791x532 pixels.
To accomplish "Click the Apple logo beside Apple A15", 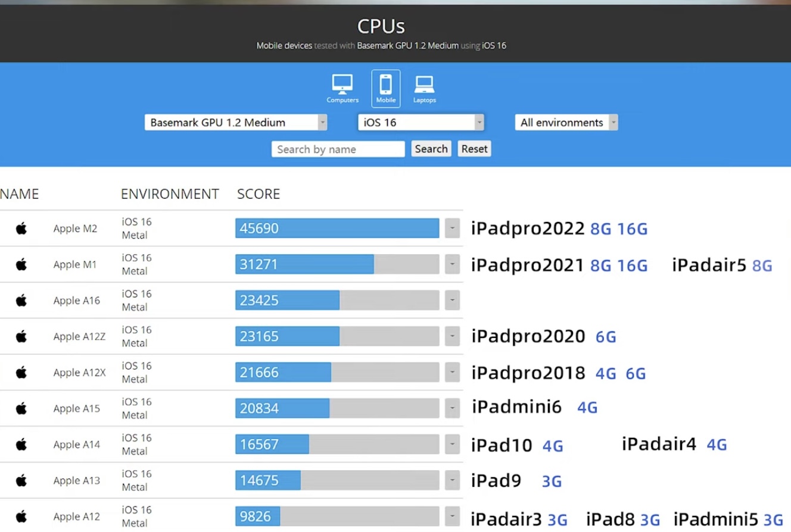I will 21,408.
